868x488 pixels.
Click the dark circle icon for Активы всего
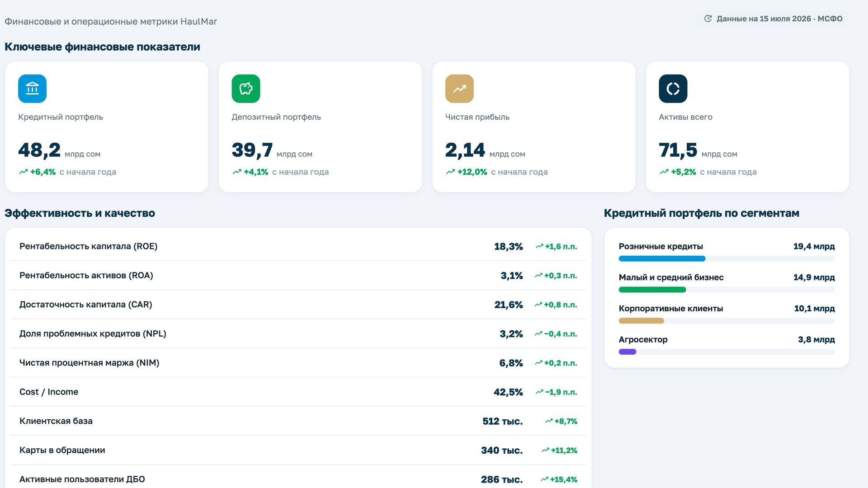pos(673,89)
